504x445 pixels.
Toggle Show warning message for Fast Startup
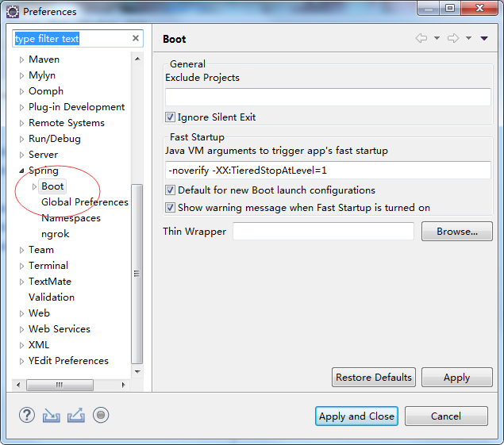click(170, 207)
